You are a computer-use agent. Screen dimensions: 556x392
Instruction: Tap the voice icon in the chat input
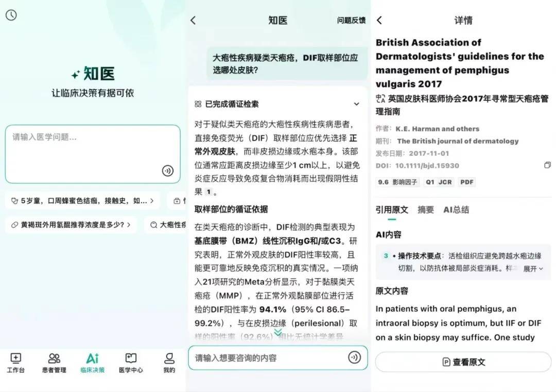354,358
